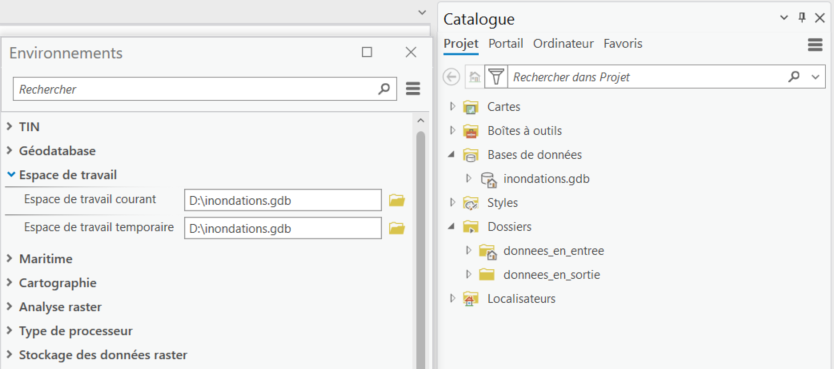Select 'Boîtes à outils' label in Catalogue
Image resolution: width=834 pixels, height=369 pixels.
pos(524,131)
